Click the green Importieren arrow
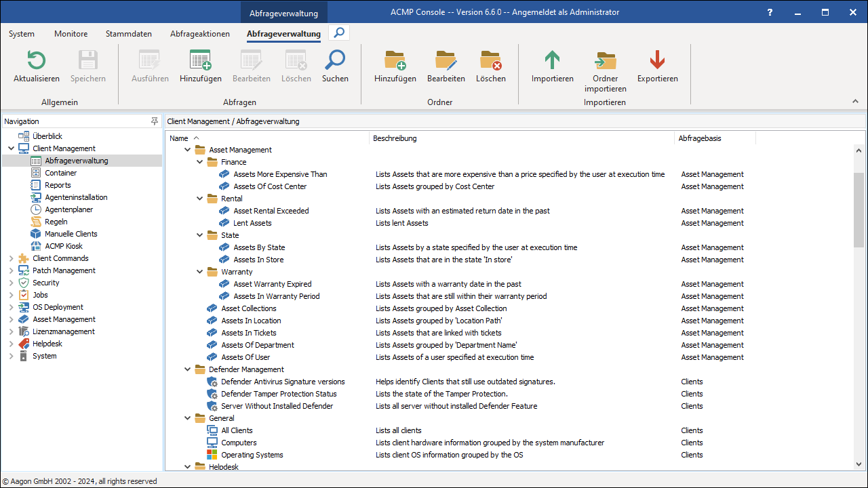 coord(552,61)
